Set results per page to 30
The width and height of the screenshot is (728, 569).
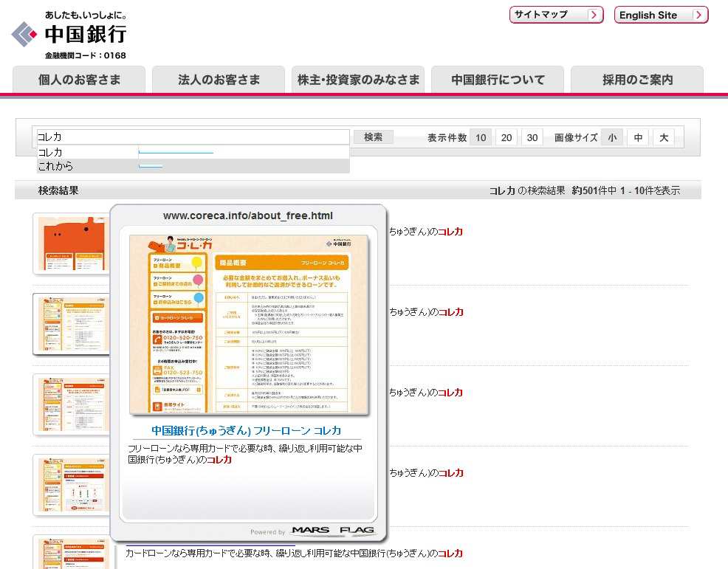click(x=532, y=137)
